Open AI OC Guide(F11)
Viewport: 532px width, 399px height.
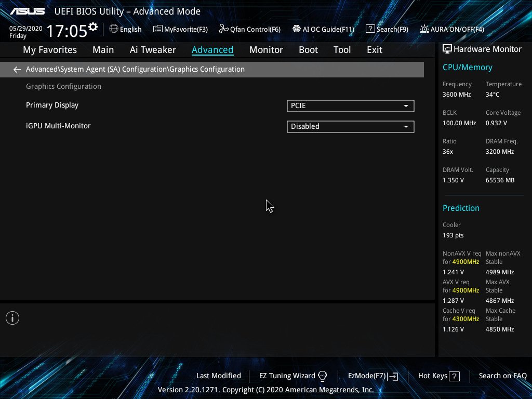323,29
